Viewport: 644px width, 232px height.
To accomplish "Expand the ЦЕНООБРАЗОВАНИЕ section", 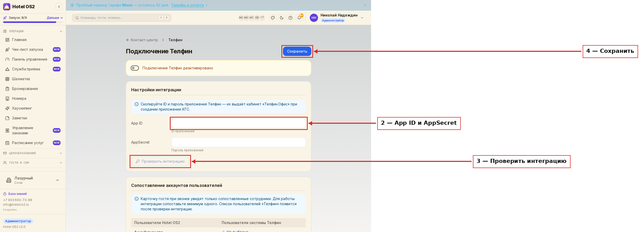I will point(33,153).
